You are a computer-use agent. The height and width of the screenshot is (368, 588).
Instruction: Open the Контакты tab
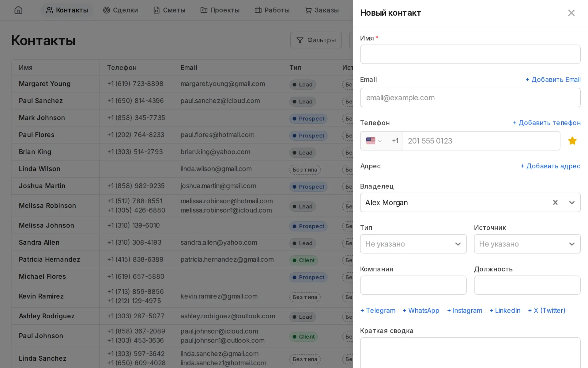click(67, 10)
